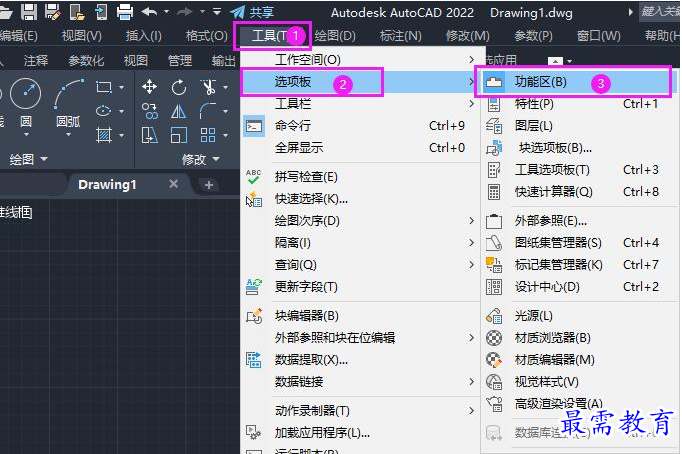This screenshot has height=454, width=682.
Task: Choose 块编辑器(B) menu entry
Action: (360, 316)
